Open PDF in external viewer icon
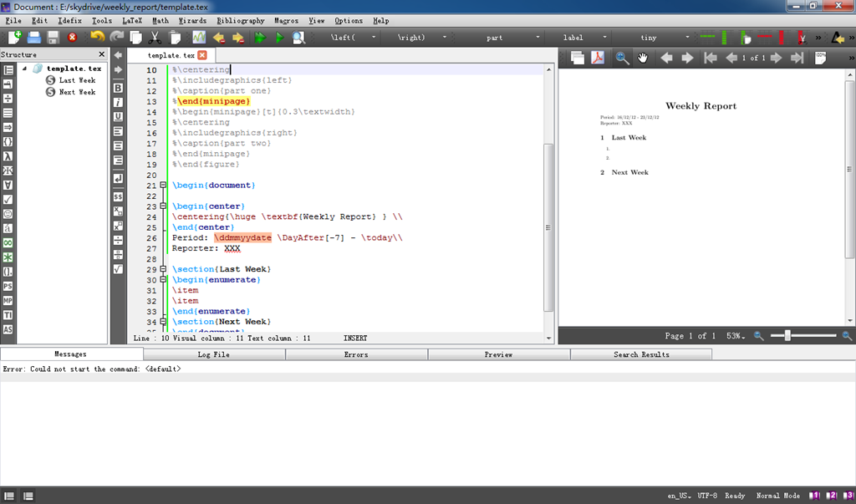This screenshot has height=504, width=856. coord(599,58)
